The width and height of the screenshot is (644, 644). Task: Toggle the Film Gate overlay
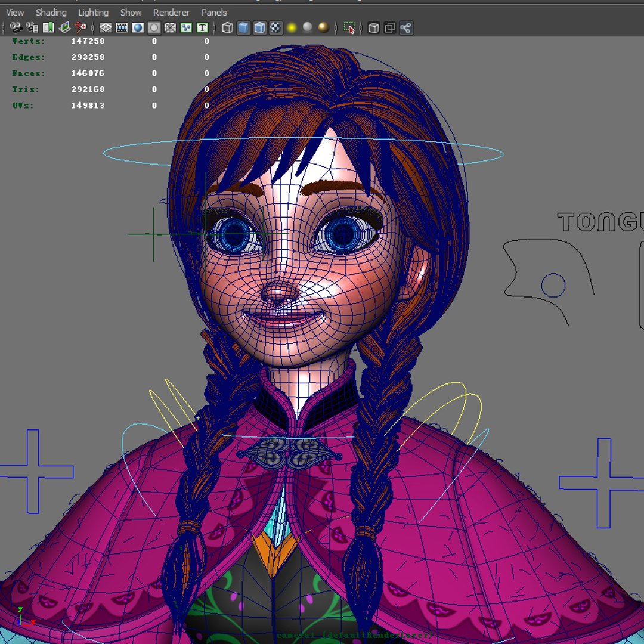pos(122,28)
